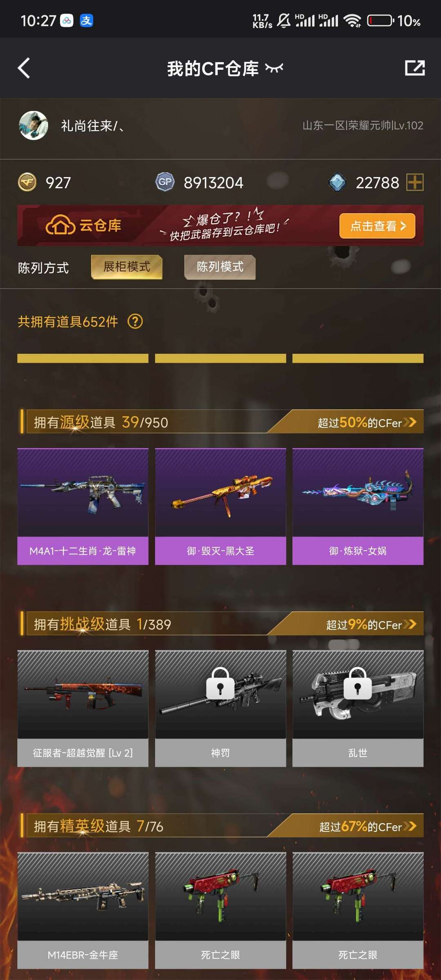Viewport: 441px width, 980px height.
Task: Add diamonds with the plus icon
Action: click(x=415, y=182)
